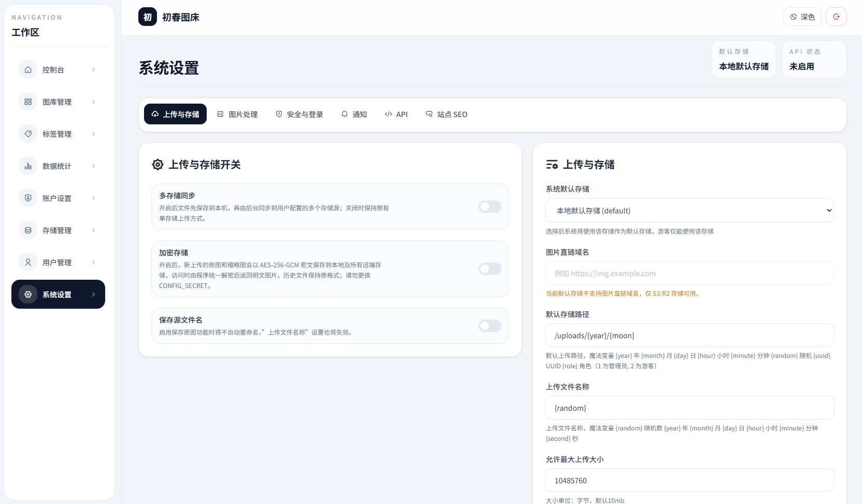Click the 存储管理 database icon

(x=28, y=230)
